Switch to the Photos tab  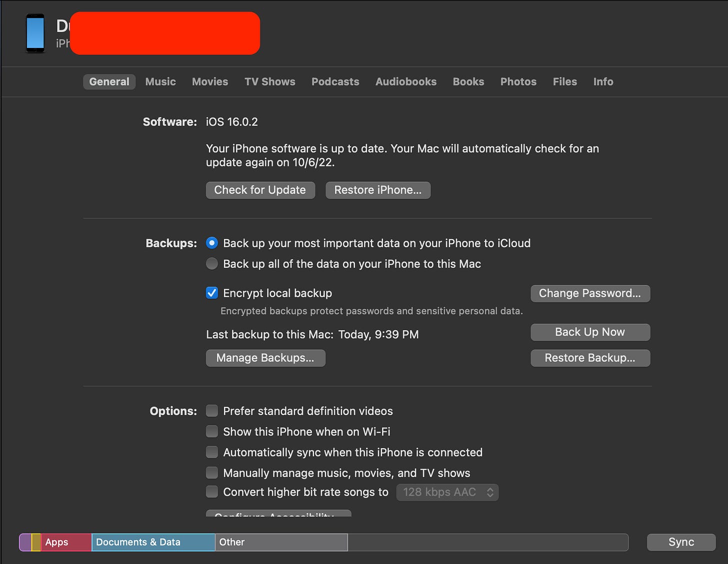518,81
